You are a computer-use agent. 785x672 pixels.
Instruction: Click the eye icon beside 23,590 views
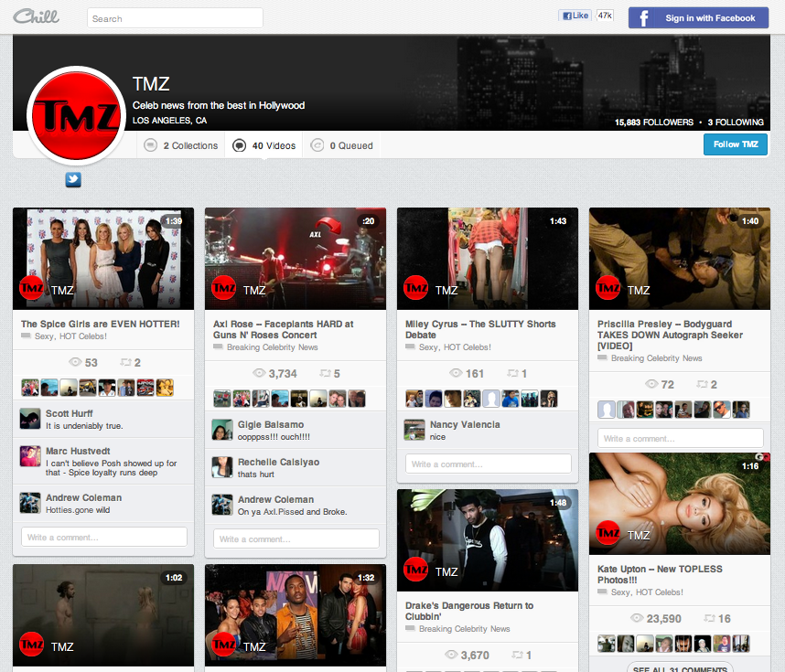(637, 618)
